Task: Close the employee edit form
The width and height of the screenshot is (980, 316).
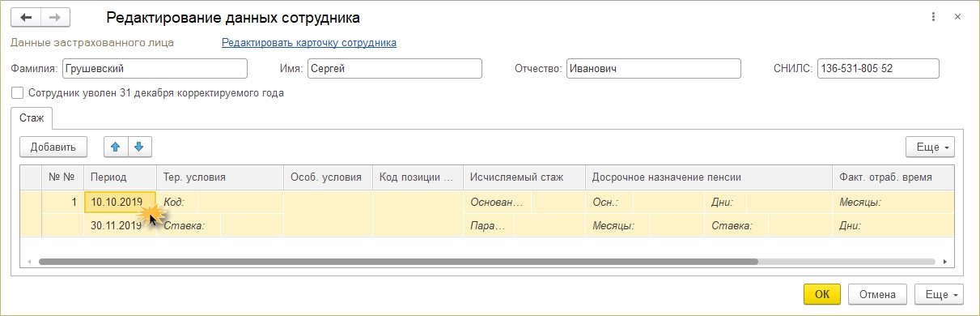Action: coord(957,17)
